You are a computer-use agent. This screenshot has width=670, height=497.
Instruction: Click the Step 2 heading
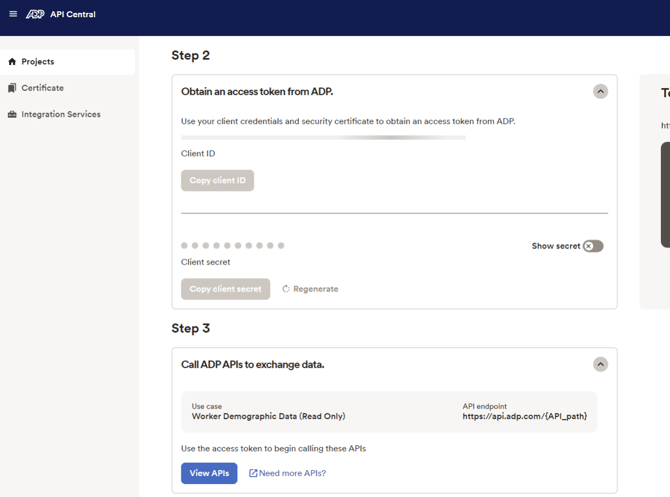191,55
